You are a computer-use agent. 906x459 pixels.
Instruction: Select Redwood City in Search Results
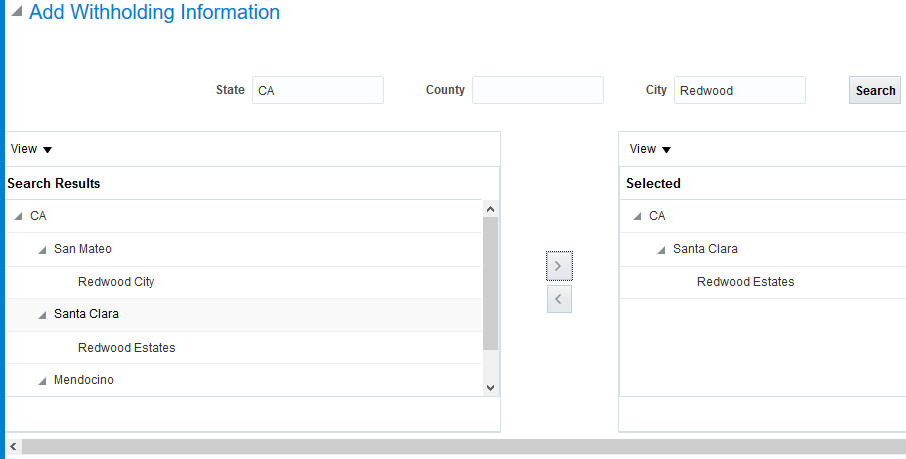(x=116, y=282)
